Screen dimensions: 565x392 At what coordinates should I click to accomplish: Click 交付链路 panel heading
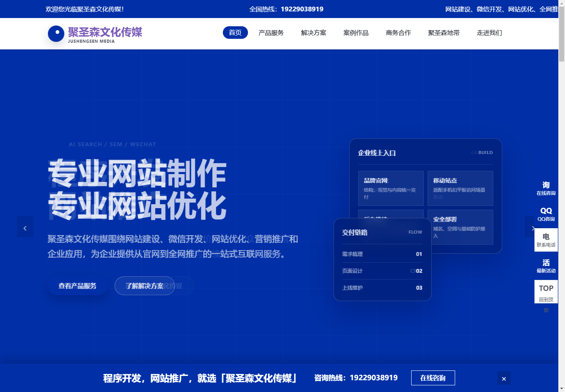(355, 232)
